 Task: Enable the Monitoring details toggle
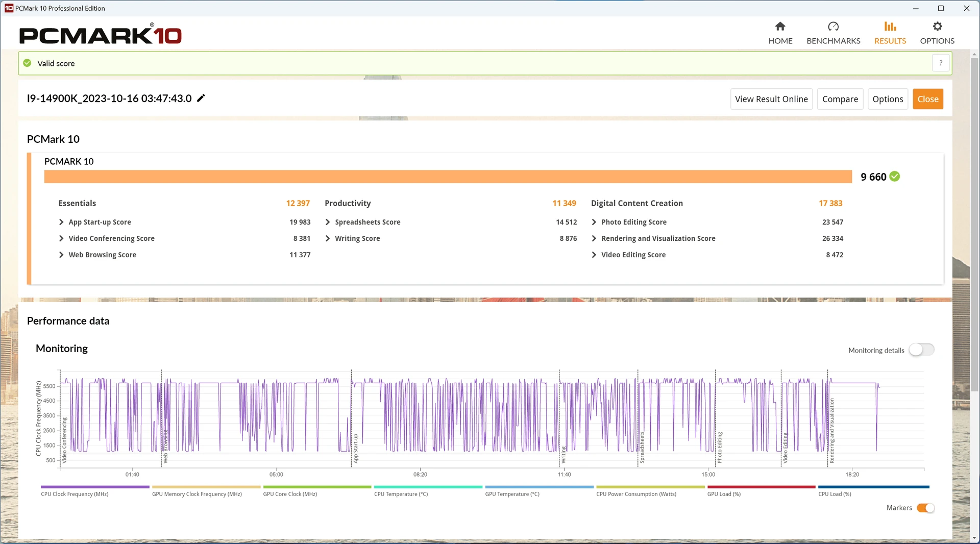click(x=921, y=350)
